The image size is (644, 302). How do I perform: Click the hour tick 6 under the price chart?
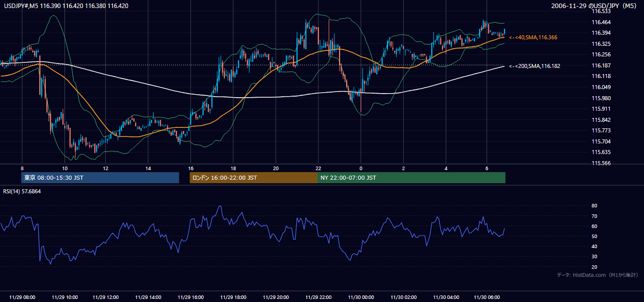487,168
